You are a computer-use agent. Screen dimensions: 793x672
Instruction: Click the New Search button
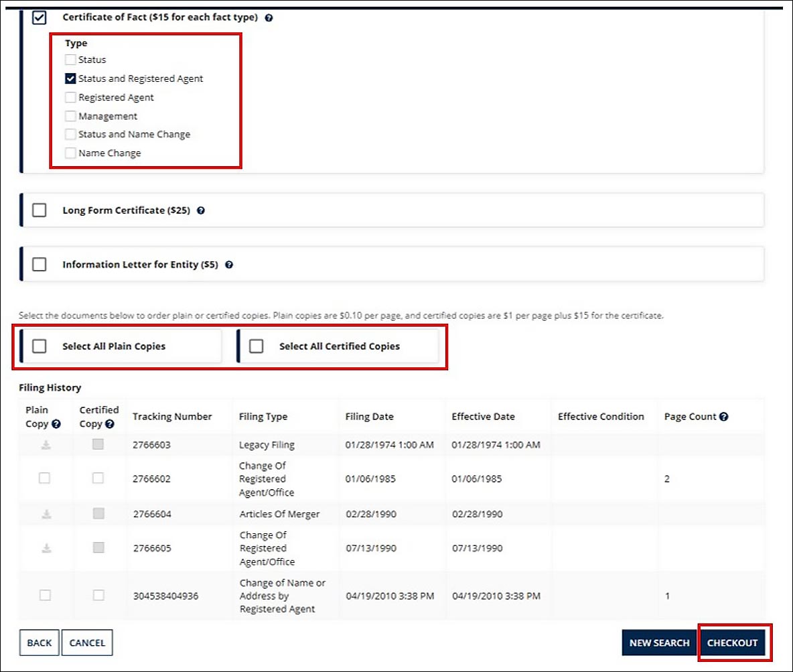tap(659, 643)
